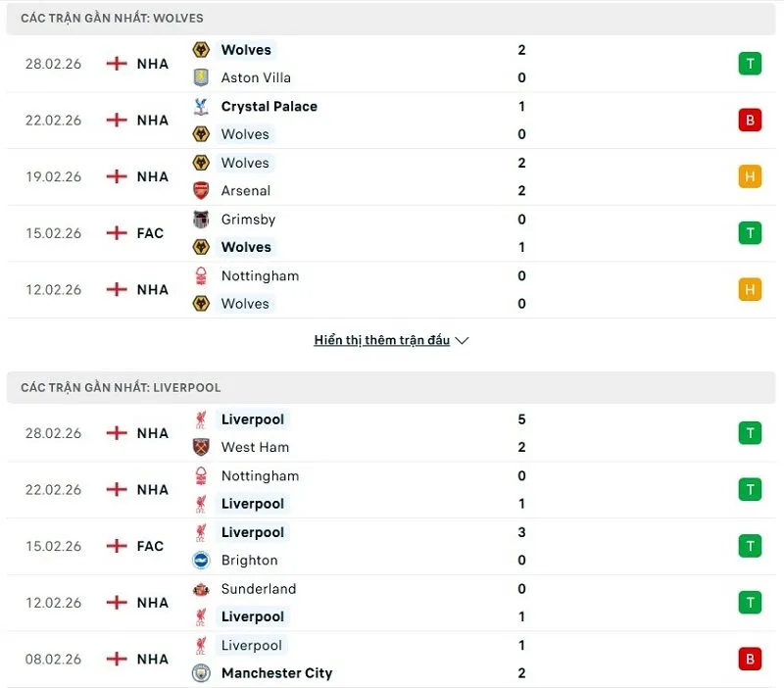Click the green T badge for Wolves vs Aston Villa
Viewport: 784px width, 688px height.
coord(750,63)
